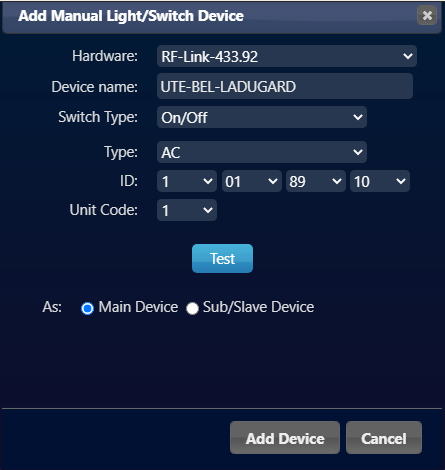Viewport: 445px width, 470px height.
Task: Click the Device name text field
Action: pyautogui.click(x=285, y=86)
